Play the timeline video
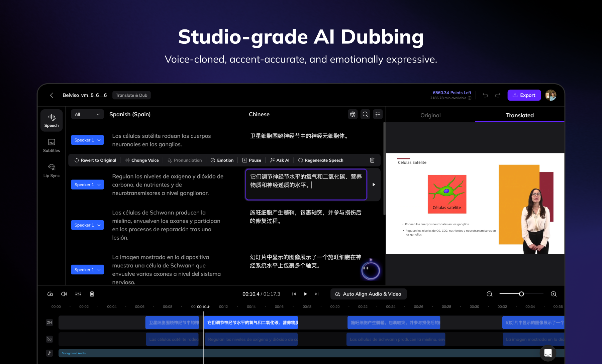This screenshot has height=364, width=602. coord(305,294)
